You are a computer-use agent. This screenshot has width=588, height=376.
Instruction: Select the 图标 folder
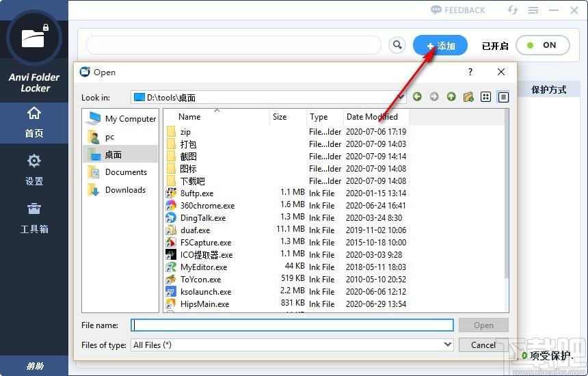pyautogui.click(x=188, y=169)
